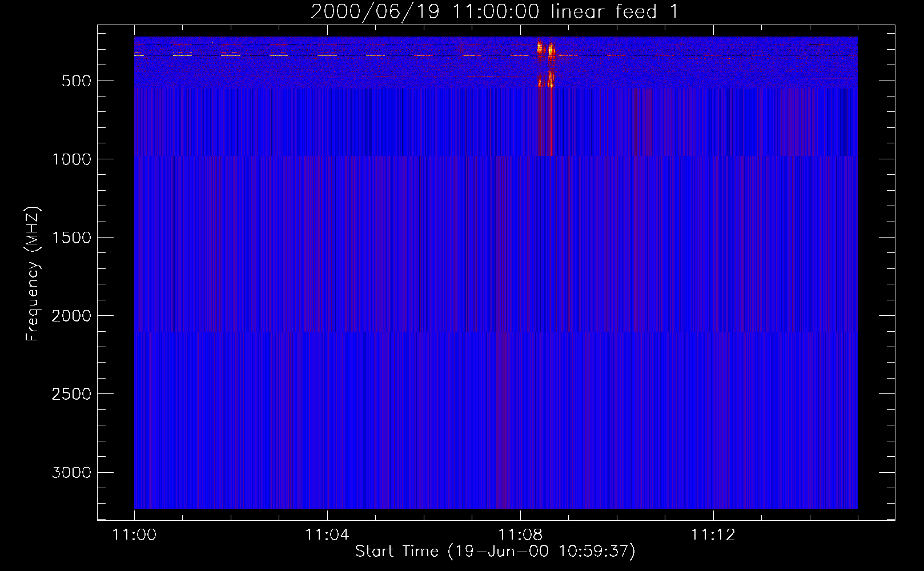The width and height of the screenshot is (924, 571).
Task: Click the 1000 frequency tick label
Action: [x=71, y=159]
